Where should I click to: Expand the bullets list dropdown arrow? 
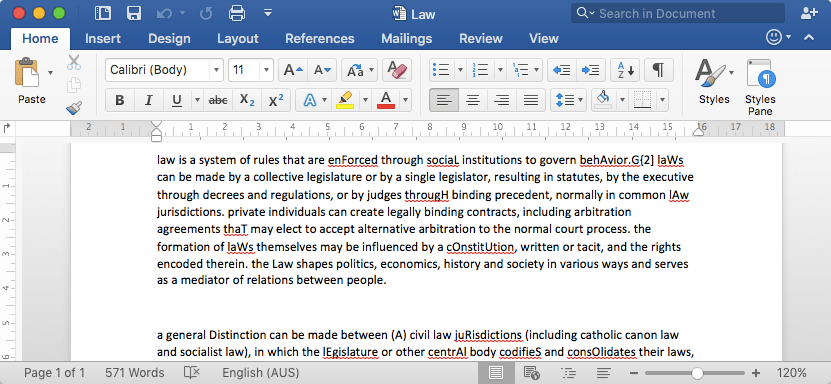[x=460, y=70]
